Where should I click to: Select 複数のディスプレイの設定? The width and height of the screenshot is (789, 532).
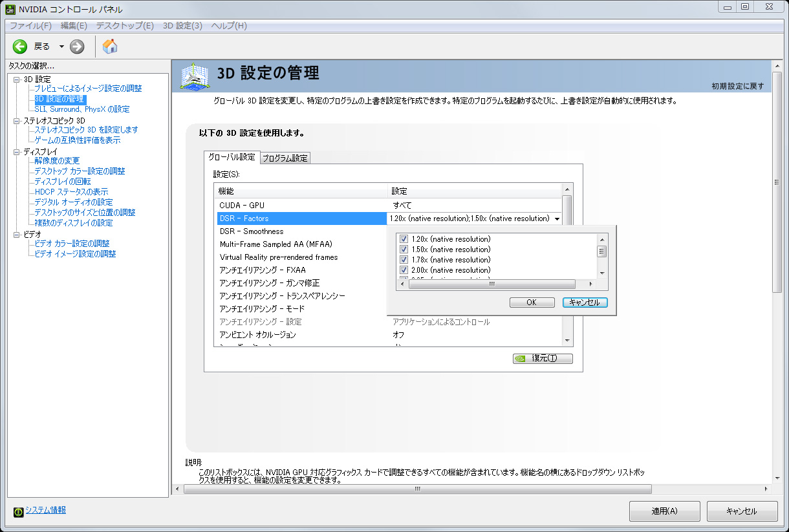point(73,223)
